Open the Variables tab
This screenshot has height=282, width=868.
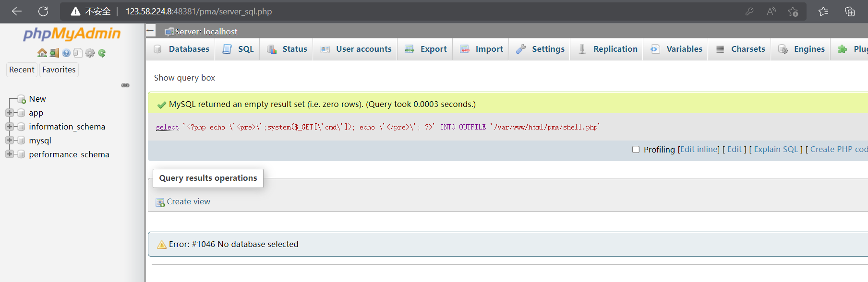(x=676, y=49)
